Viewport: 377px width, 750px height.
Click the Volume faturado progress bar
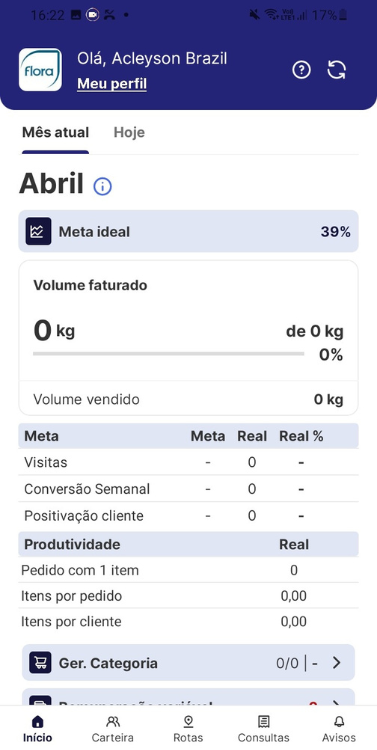click(x=168, y=354)
